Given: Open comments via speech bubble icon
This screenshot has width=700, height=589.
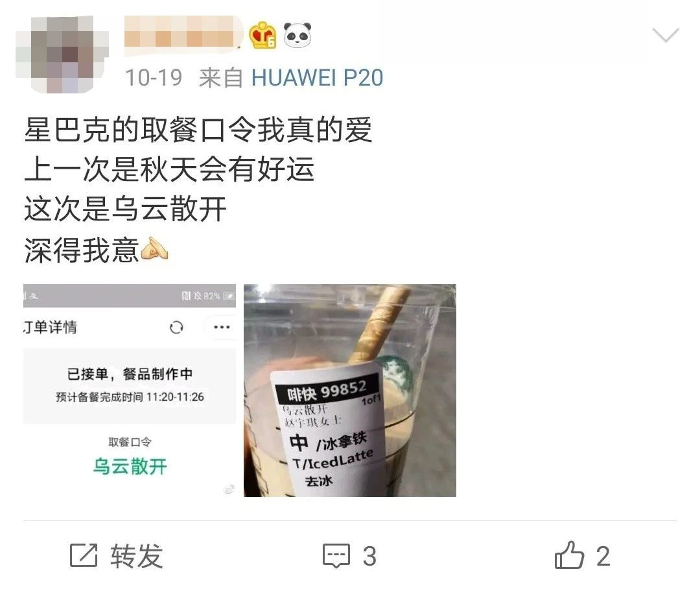Looking at the screenshot, I should tap(336, 556).
